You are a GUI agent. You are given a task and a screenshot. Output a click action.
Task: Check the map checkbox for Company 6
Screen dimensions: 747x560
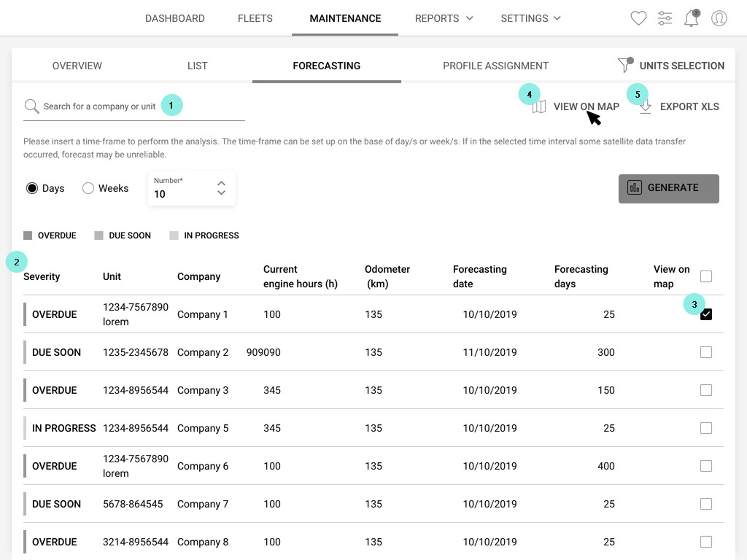706,466
